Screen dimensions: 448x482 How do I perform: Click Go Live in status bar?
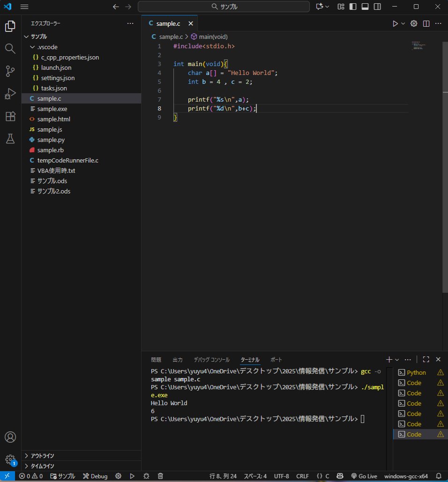364,476
